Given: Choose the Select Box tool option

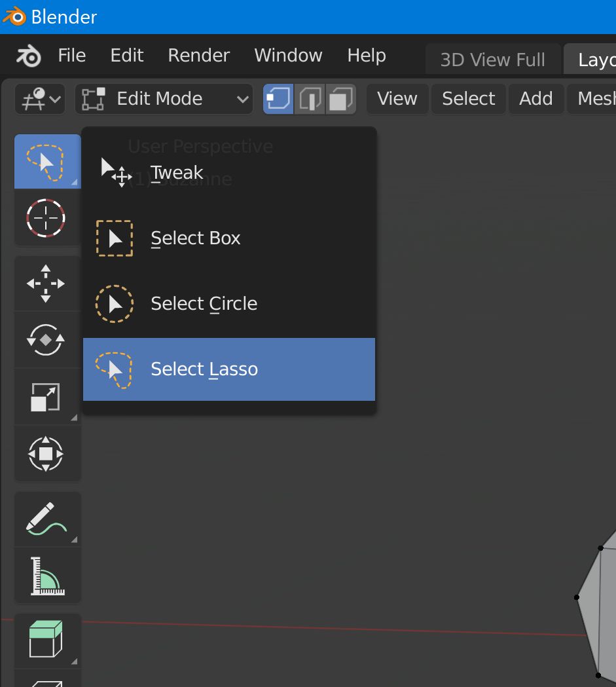Looking at the screenshot, I should [x=195, y=238].
